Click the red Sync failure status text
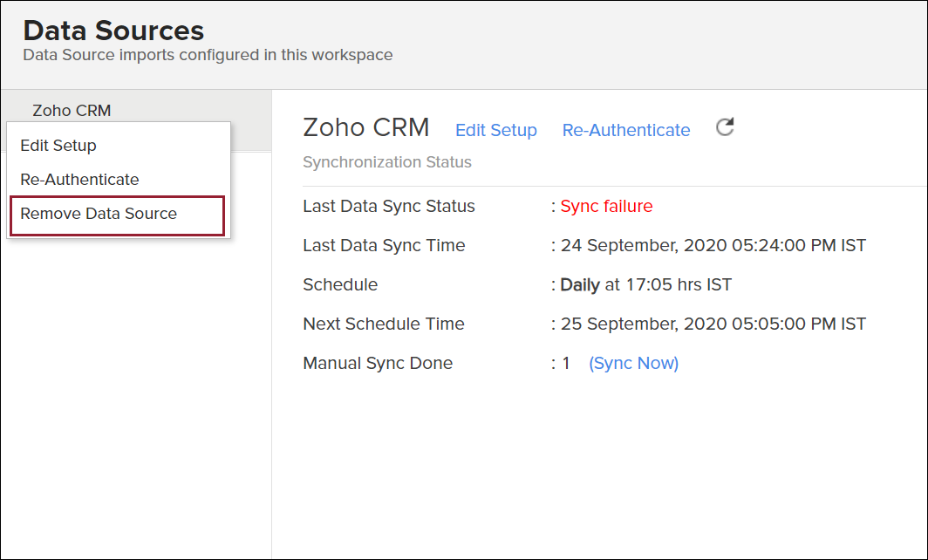This screenshot has height=560, width=928. pyautogui.click(x=606, y=207)
